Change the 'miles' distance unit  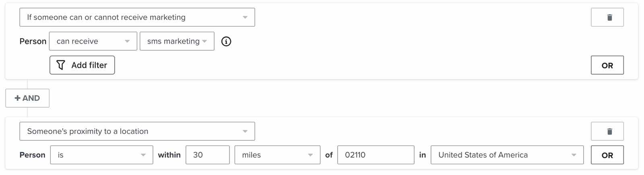[277, 155]
